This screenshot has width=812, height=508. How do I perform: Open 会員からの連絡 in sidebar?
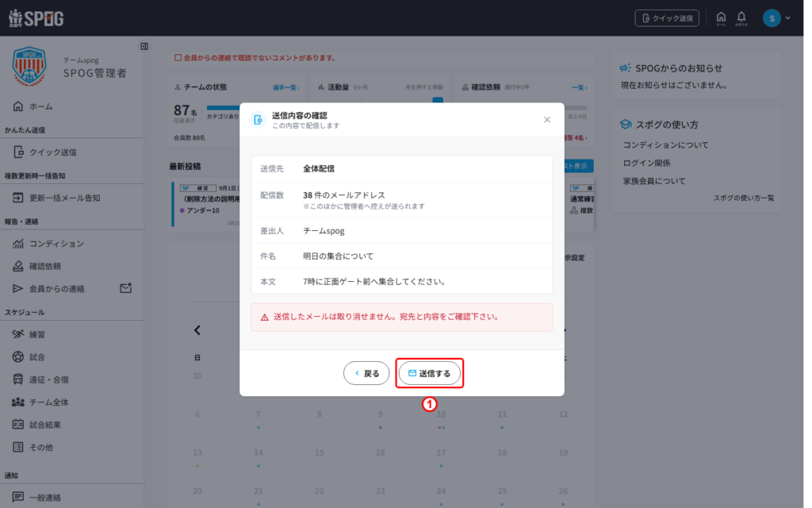point(57,289)
